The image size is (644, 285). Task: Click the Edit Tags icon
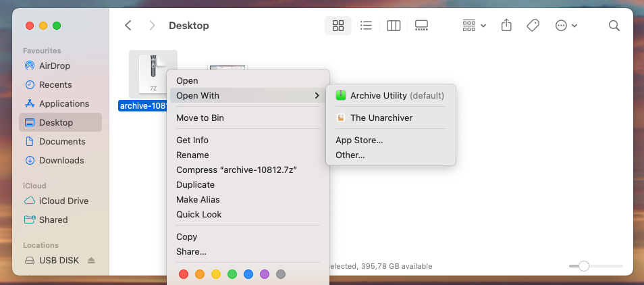pos(533,26)
